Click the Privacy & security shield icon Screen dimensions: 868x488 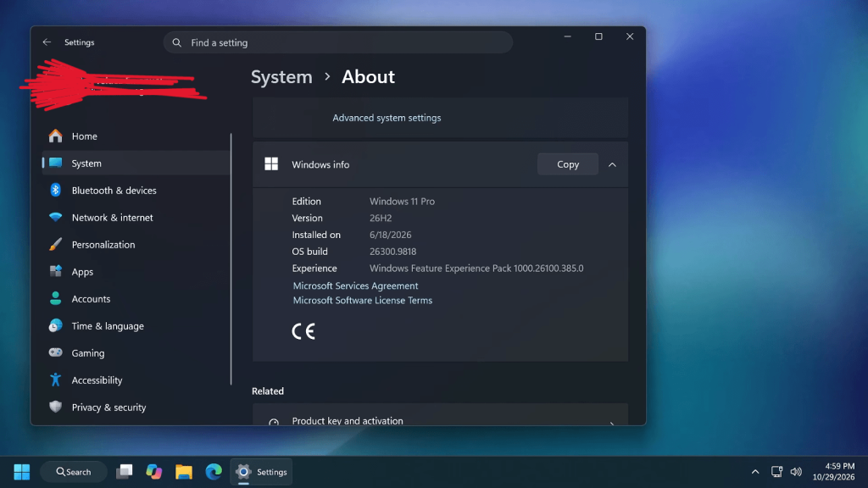tap(55, 407)
